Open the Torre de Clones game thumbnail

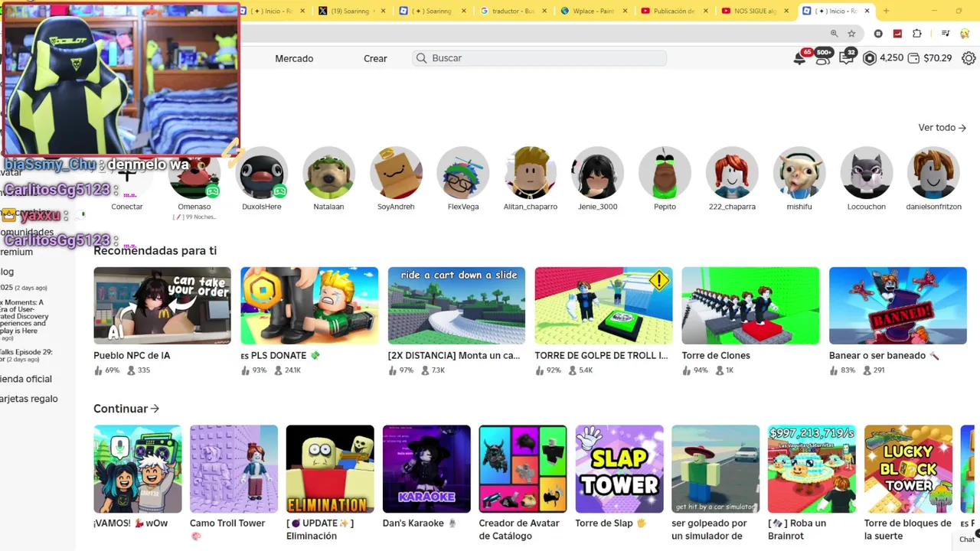coord(750,305)
